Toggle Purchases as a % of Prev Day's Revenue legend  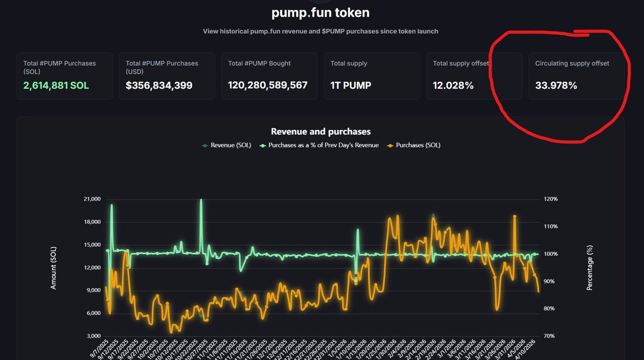point(319,145)
